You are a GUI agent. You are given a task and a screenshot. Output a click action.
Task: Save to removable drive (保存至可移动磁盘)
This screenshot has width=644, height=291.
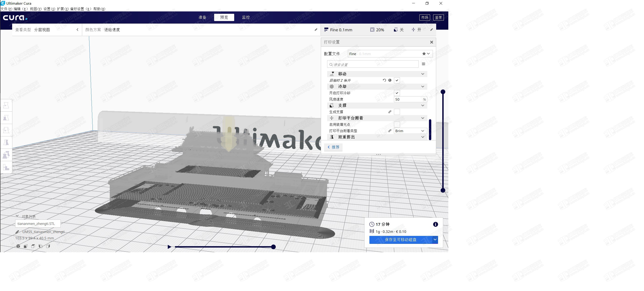[401, 240]
